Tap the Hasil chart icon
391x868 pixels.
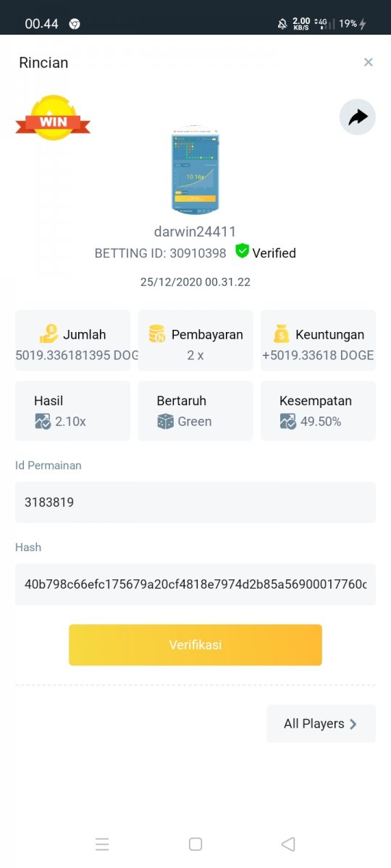pos(43,421)
